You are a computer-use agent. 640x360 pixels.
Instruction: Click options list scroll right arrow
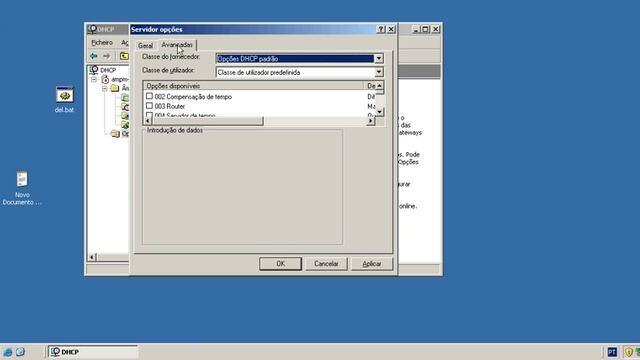[x=371, y=121]
